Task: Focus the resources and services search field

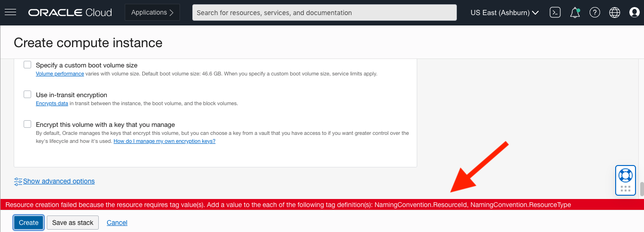Action: pyautogui.click(x=324, y=13)
